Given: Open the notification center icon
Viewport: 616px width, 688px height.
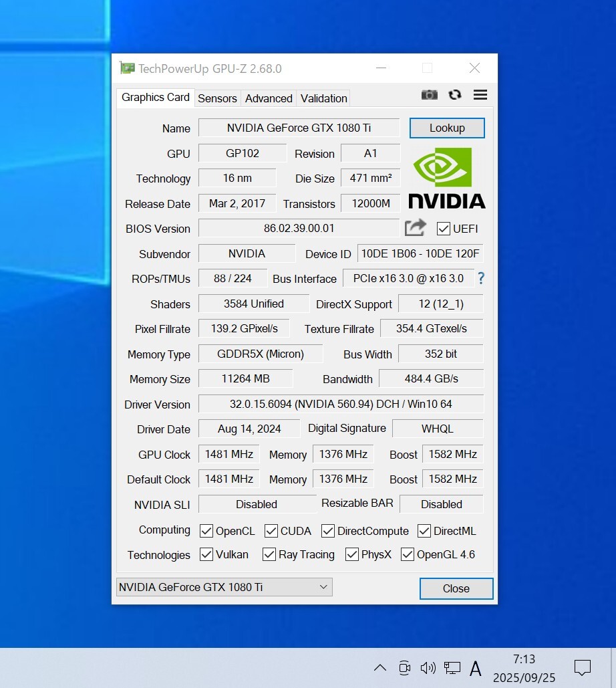Looking at the screenshot, I should tap(582, 667).
